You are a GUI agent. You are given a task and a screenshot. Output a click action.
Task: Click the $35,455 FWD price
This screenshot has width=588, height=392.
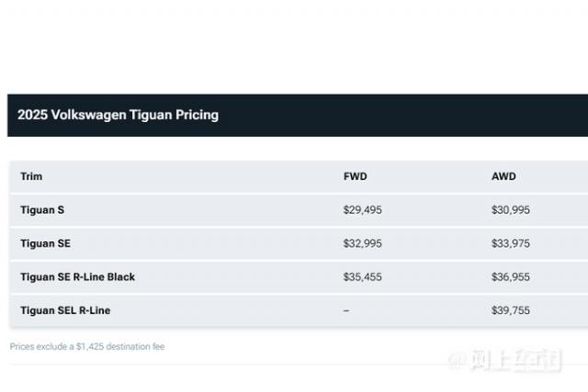(362, 276)
